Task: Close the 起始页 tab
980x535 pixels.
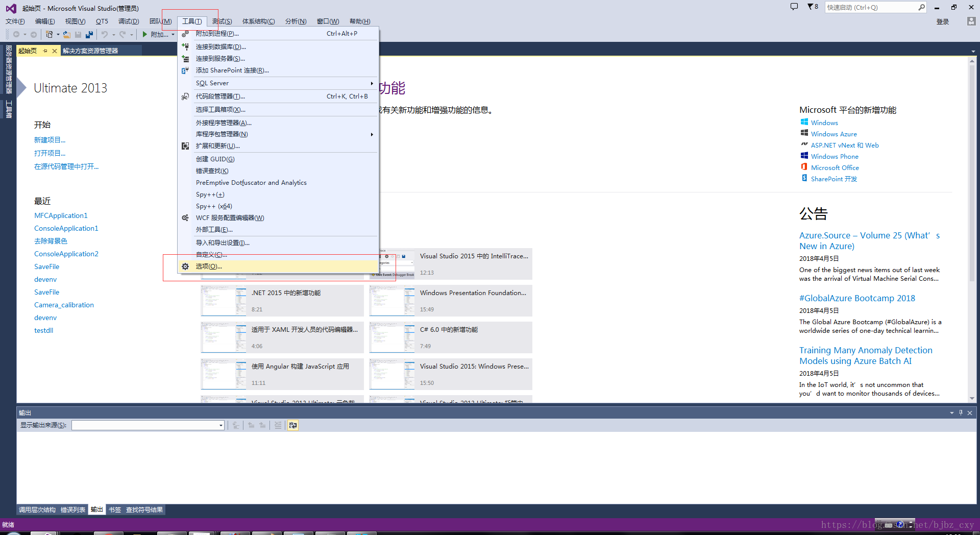Action: tap(55, 51)
